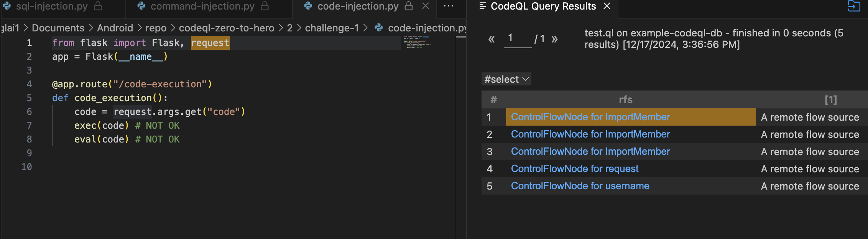
Task: Go to next results page arrow
Action: (554, 39)
